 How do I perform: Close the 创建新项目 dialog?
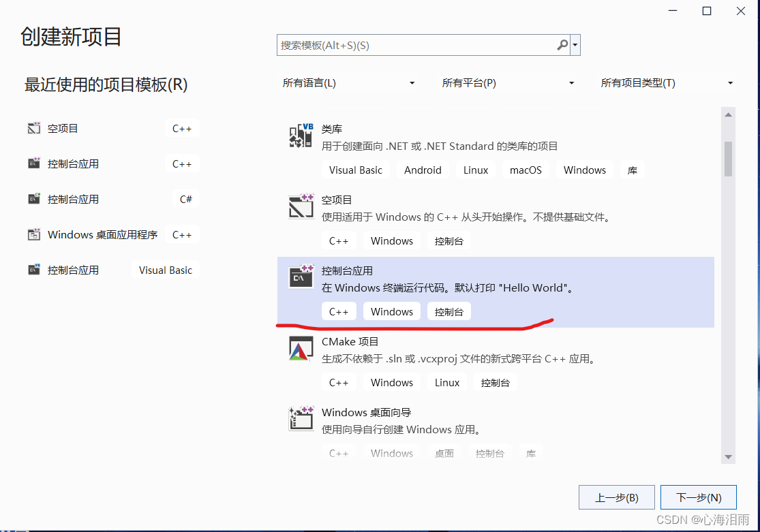[x=741, y=11]
